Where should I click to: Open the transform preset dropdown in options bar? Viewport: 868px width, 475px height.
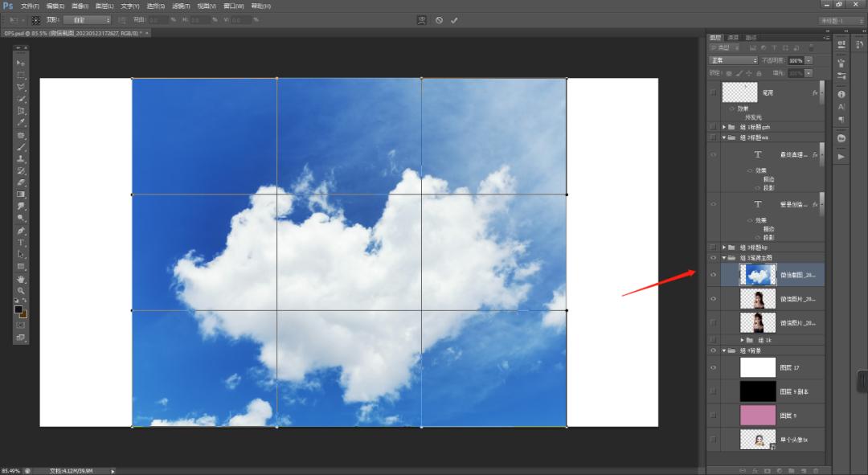(x=88, y=20)
